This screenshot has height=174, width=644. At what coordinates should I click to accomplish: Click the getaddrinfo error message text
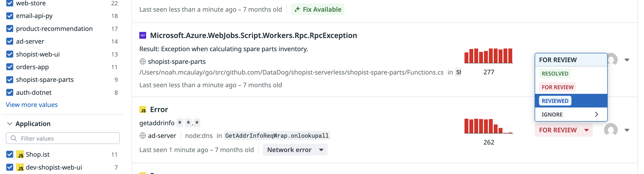[170, 123]
